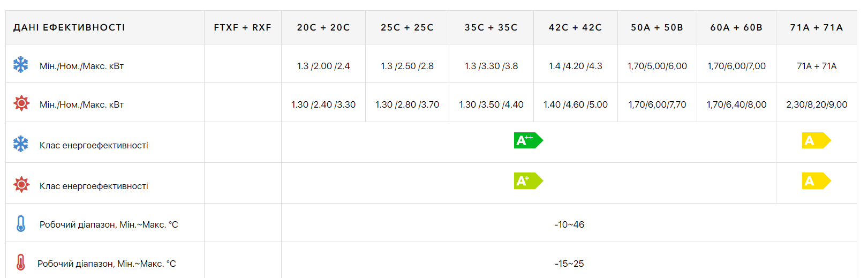Click the green A++ energy label
This screenshot has height=278, width=868.
click(x=529, y=140)
